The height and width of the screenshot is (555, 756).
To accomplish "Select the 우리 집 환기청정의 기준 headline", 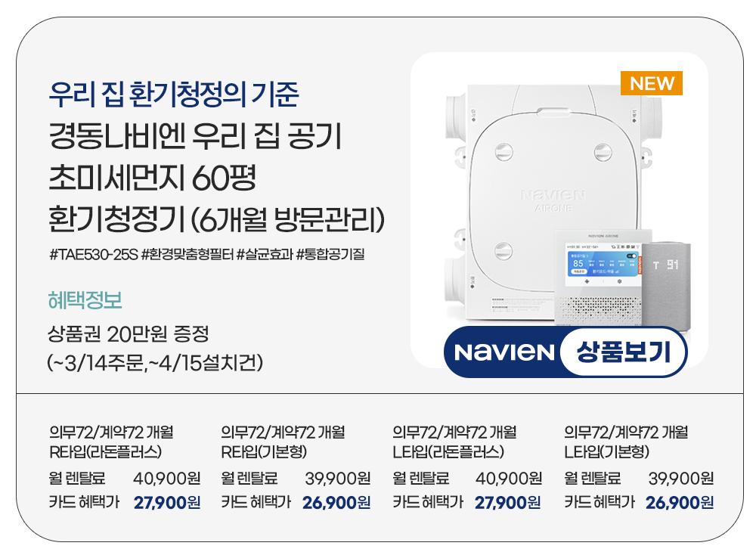I will pyautogui.click(x=174, y=94).
